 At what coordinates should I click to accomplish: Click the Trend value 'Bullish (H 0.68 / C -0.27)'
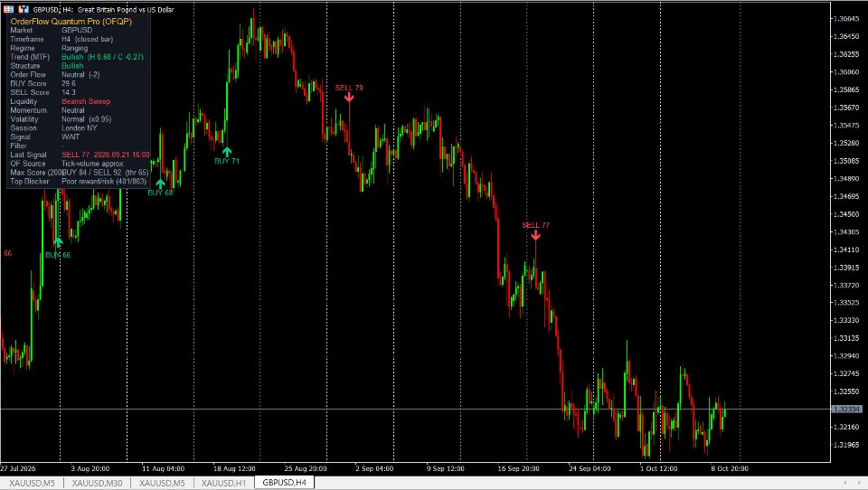tap(102, 57)
